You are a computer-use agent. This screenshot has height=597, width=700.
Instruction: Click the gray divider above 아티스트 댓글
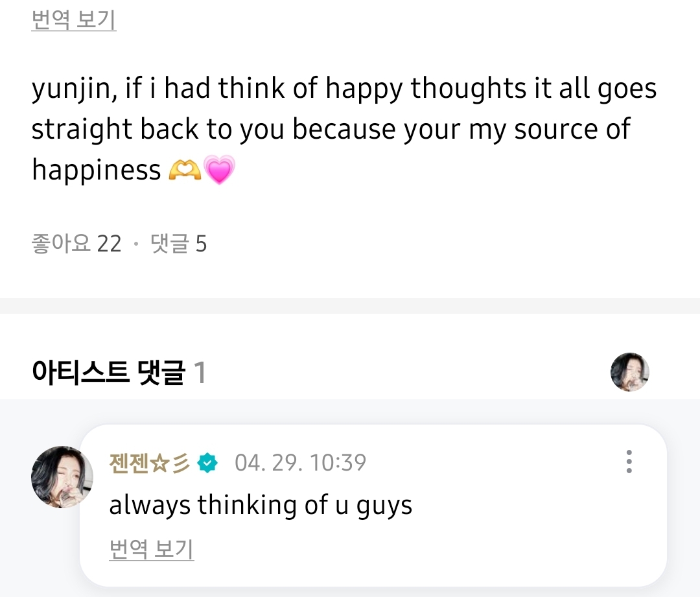(x=350, y=306)
